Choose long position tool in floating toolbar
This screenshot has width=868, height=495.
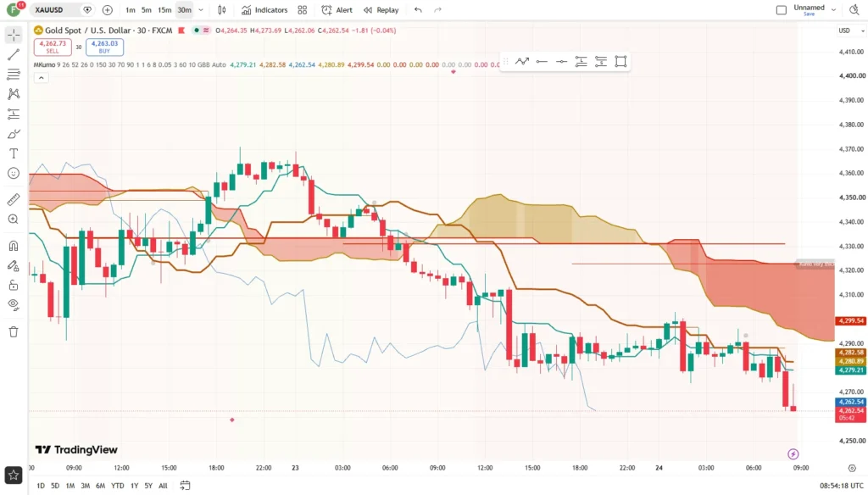click(581, 62)
